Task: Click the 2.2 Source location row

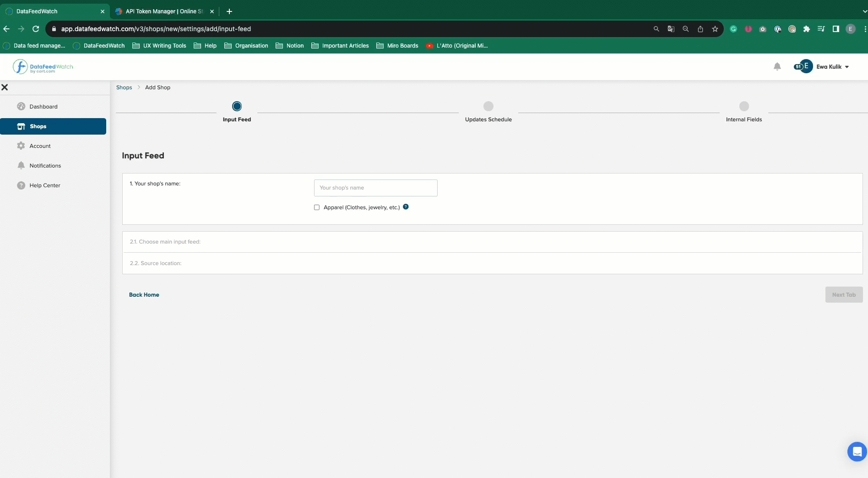Action: [492, 263]
